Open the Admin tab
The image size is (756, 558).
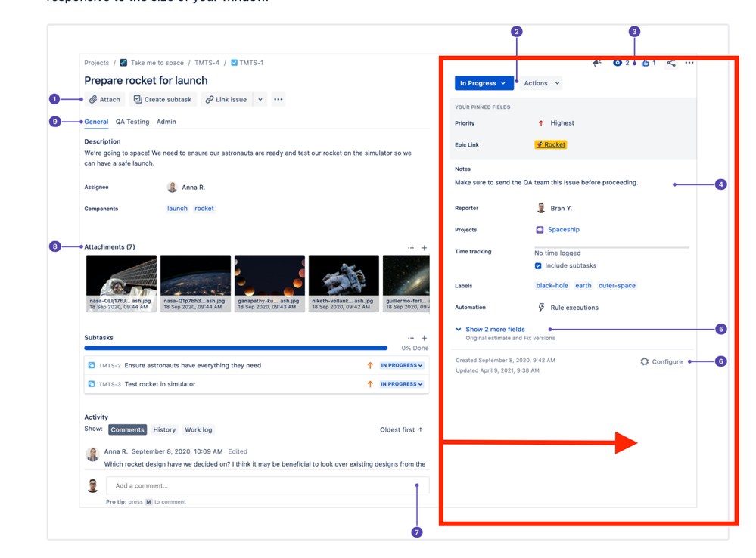point(166,122)
